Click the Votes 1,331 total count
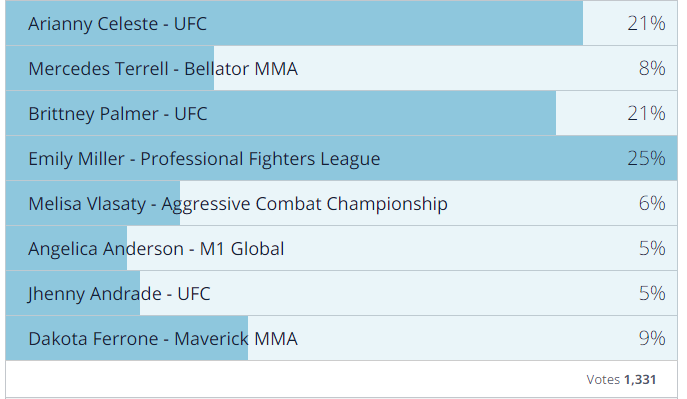The height and width of the screenshot is (399, 687). pos(621,379)
